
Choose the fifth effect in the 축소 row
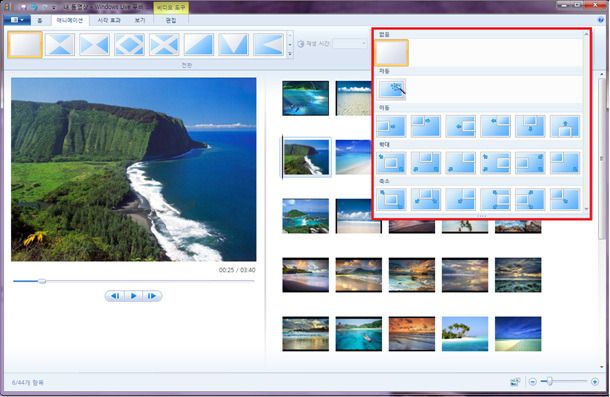pyautogui.click(x=530, y=199)
